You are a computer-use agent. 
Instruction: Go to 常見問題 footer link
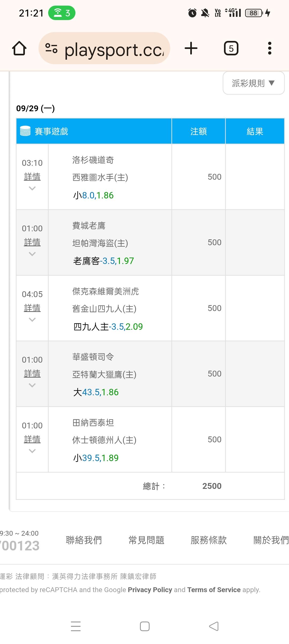[x=146, y=540]
